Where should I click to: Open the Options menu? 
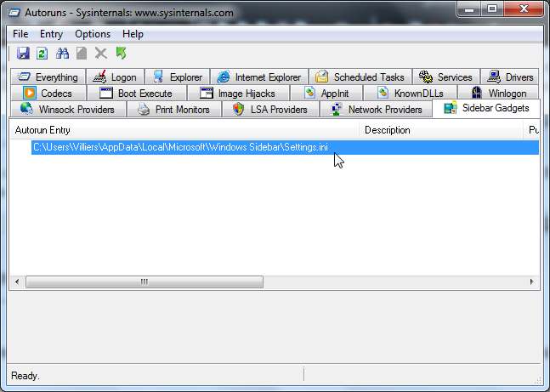click(93, 34)
